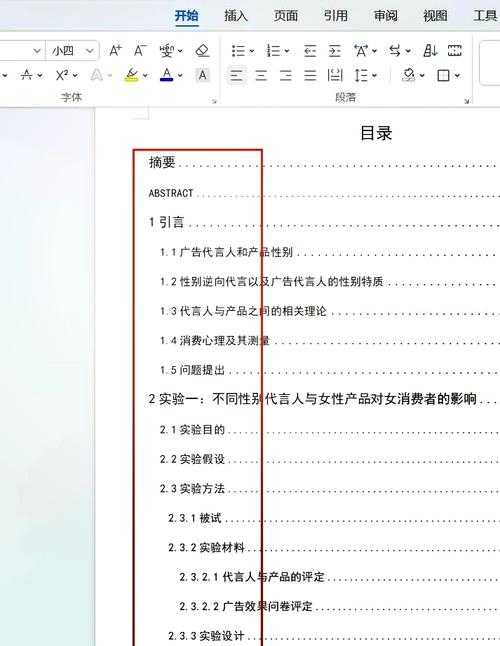This screenshot has width=500, height=646.
Task: Decrease font size with A- icon
Action: click(x=140, y=51)
